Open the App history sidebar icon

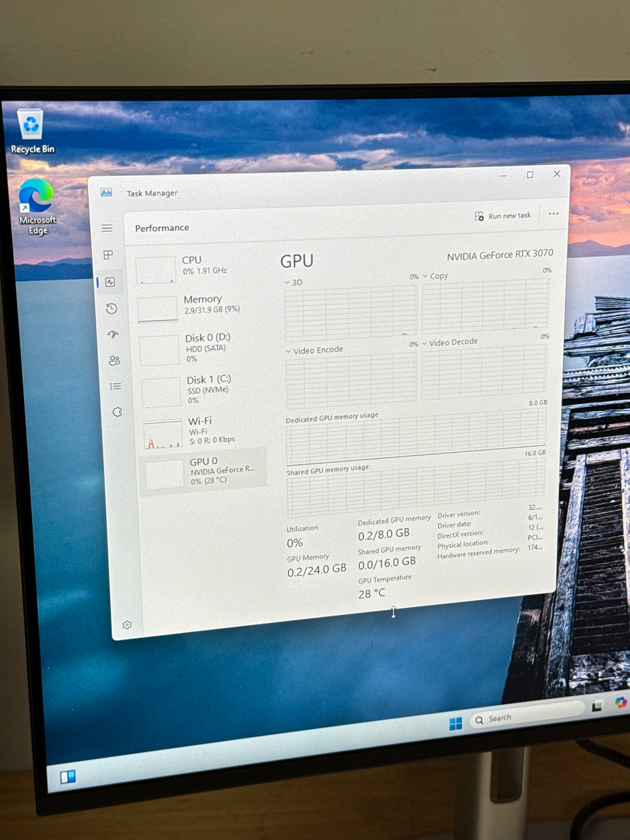[111, 309]
